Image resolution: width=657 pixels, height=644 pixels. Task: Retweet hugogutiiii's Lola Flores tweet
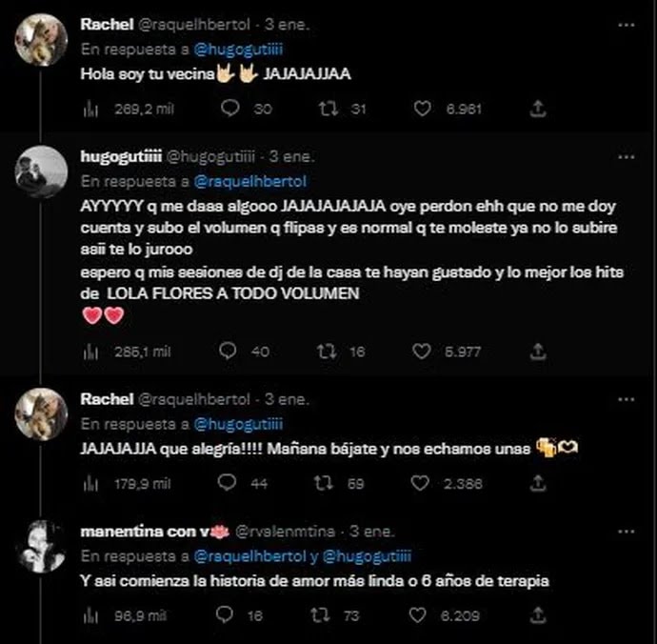pyautogui.click(x=327, y=352)
